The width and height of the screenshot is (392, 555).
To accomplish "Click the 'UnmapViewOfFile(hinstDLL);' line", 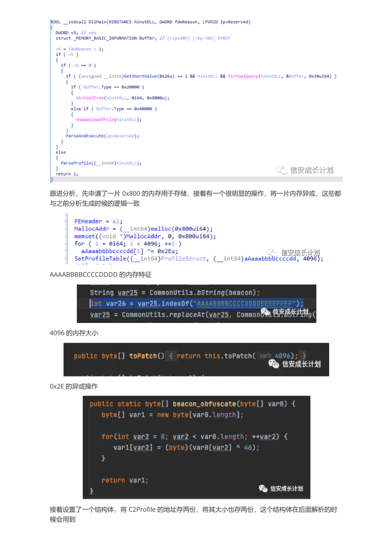I will [108, 120].
